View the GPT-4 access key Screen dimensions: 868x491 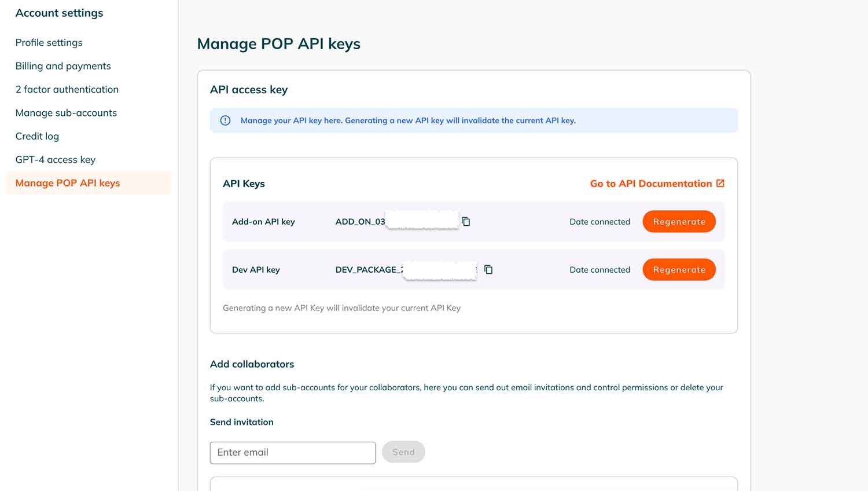(x=56, y=159)
